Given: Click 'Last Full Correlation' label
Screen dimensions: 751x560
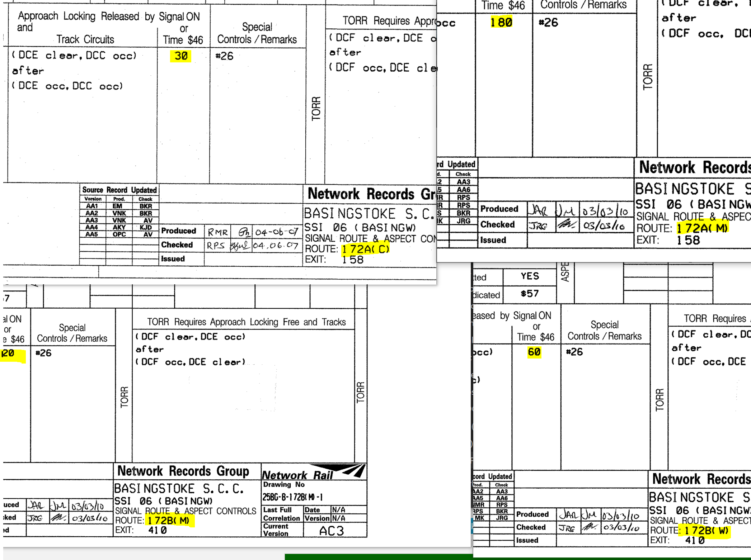Looking at the screenshot, I should point(282,514).
